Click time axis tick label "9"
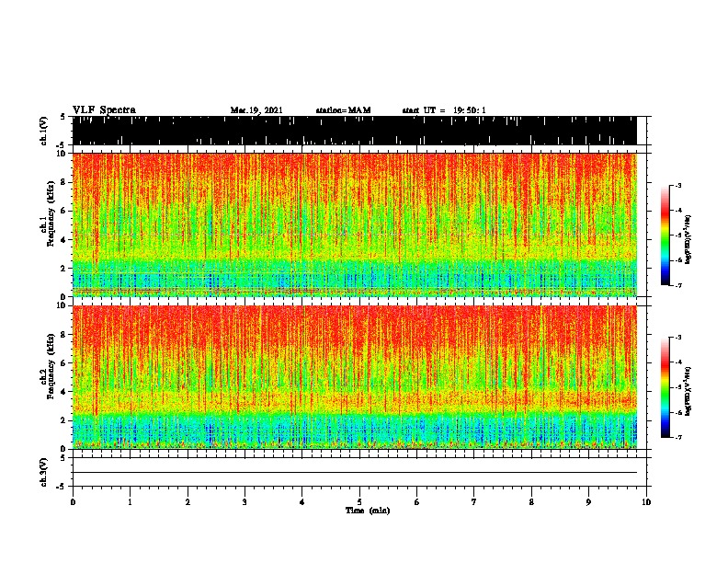 point(588,502)
